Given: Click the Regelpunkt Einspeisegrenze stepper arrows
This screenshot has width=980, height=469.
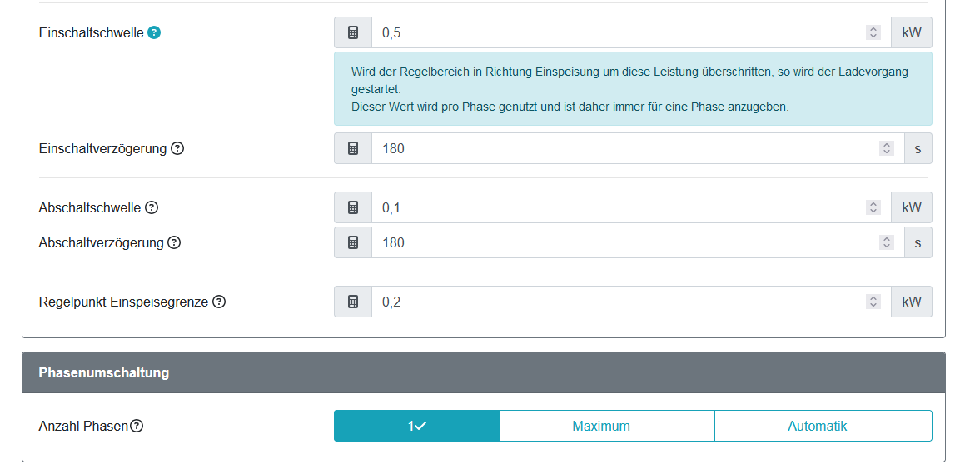Looking at the screenshot, I should (873, 302).
